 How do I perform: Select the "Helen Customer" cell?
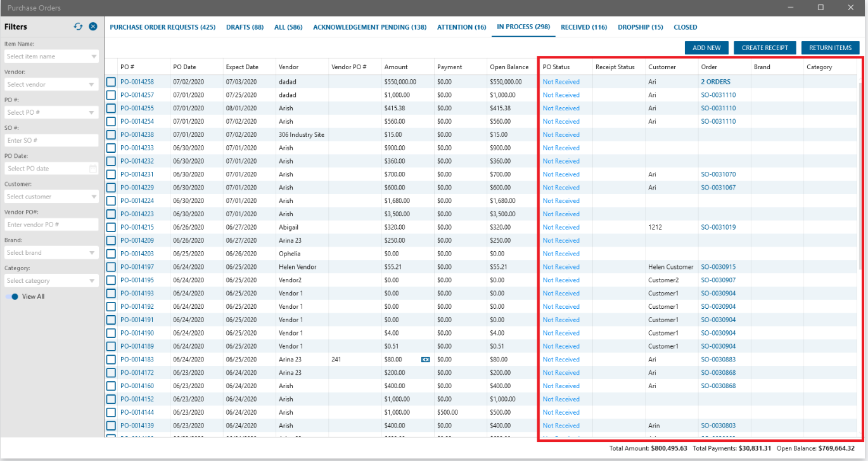click(x=671, y=267)
